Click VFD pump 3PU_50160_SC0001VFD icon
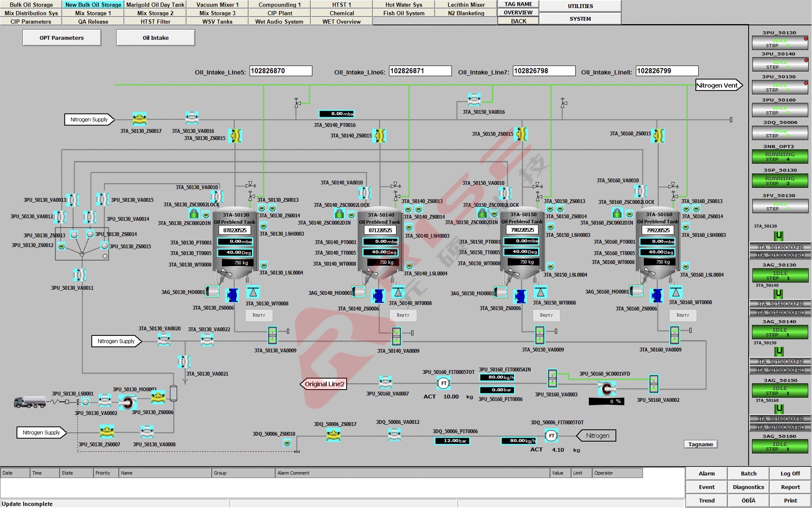 606,389
